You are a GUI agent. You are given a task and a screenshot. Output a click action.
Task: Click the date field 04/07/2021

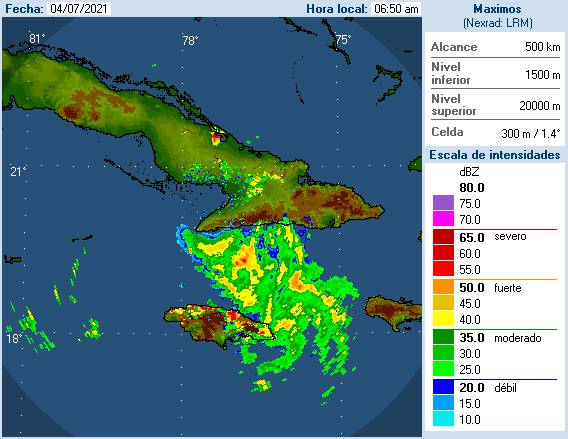(x=79, y=9)
